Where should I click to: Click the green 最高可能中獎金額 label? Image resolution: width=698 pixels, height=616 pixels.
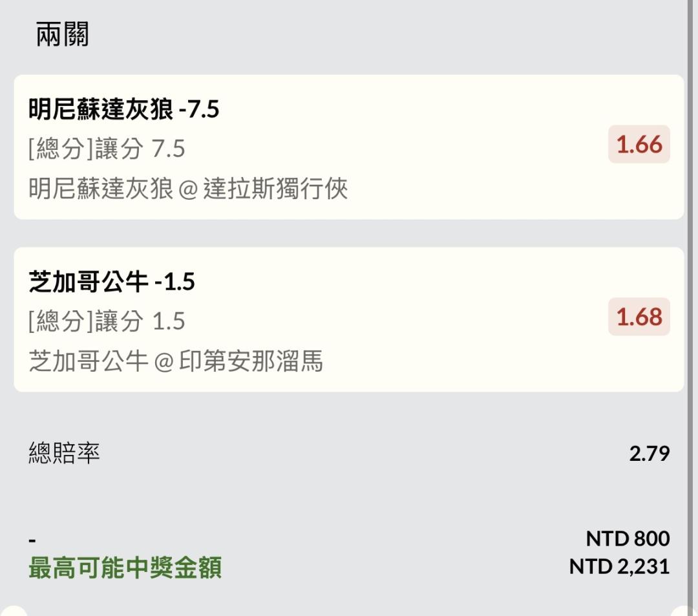point(125,568)
